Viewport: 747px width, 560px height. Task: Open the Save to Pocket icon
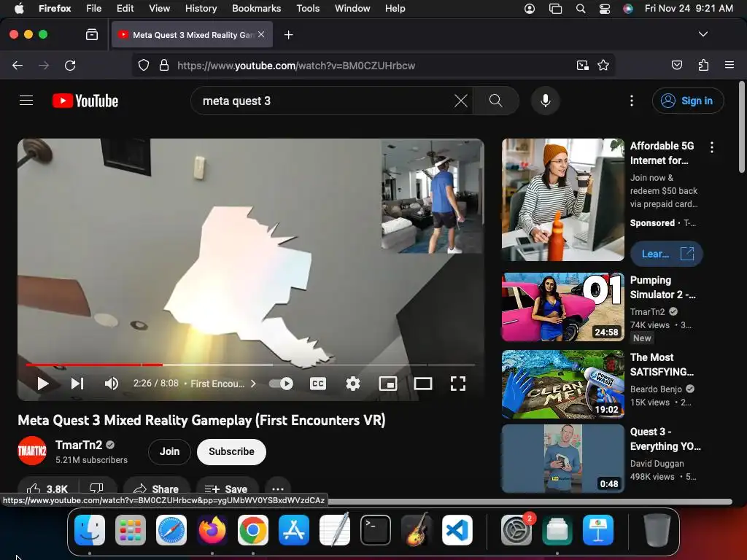[x=676, y=65]
